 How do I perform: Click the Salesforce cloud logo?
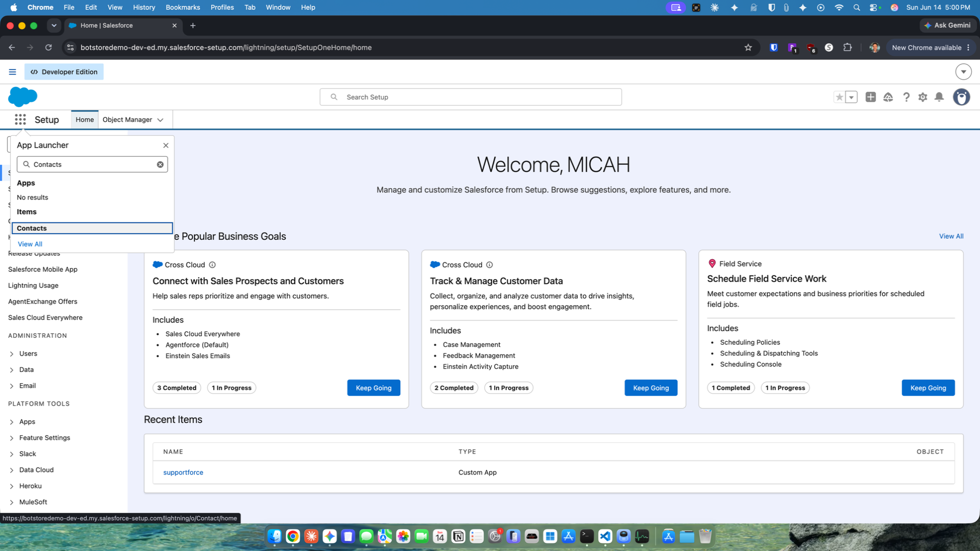[23, 97]
